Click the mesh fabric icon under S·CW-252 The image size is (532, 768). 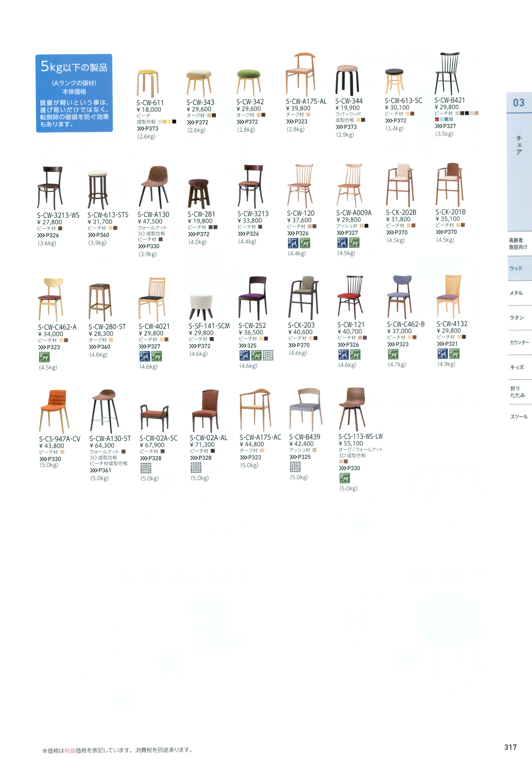coord(268,355)
